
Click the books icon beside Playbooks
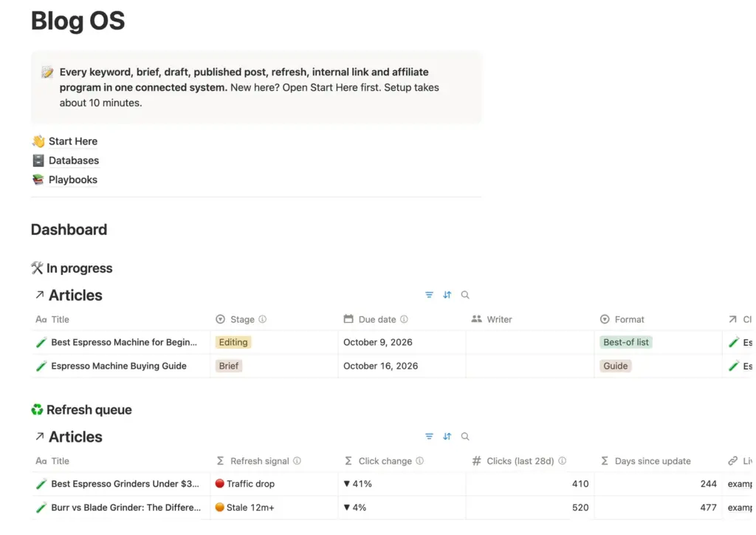tap(38, 180)
